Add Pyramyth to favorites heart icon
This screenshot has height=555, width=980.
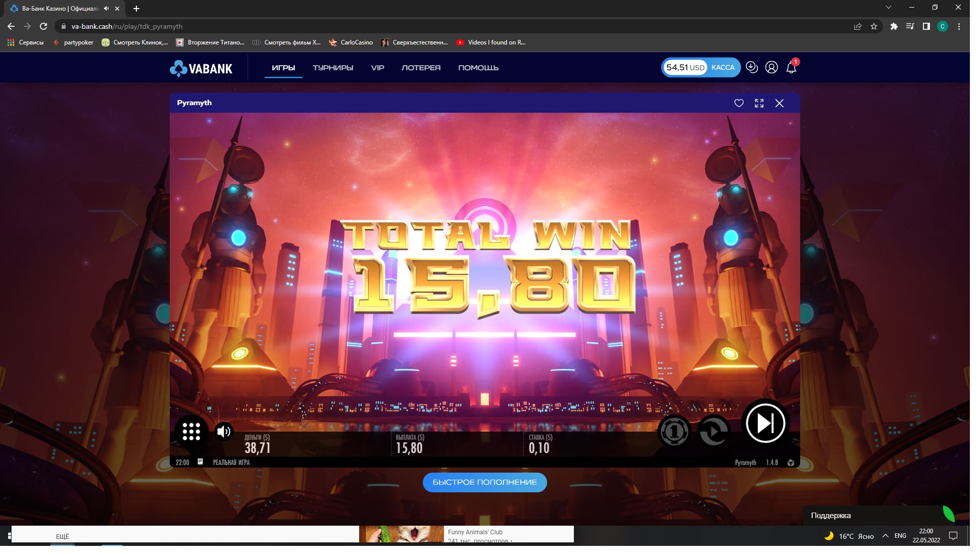pos(739,103)
